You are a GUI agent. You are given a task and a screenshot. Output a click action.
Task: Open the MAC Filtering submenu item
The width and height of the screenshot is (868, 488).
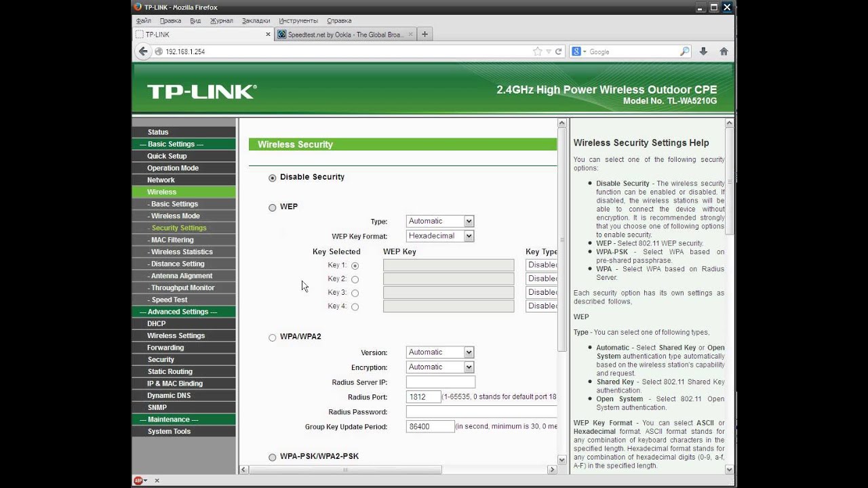[x=172, y=240]
